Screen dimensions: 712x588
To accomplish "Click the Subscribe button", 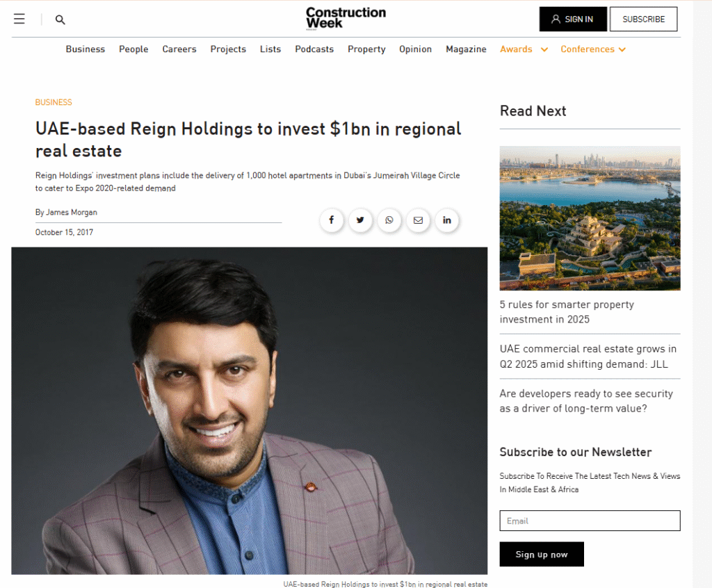I will tap(643, 19).
